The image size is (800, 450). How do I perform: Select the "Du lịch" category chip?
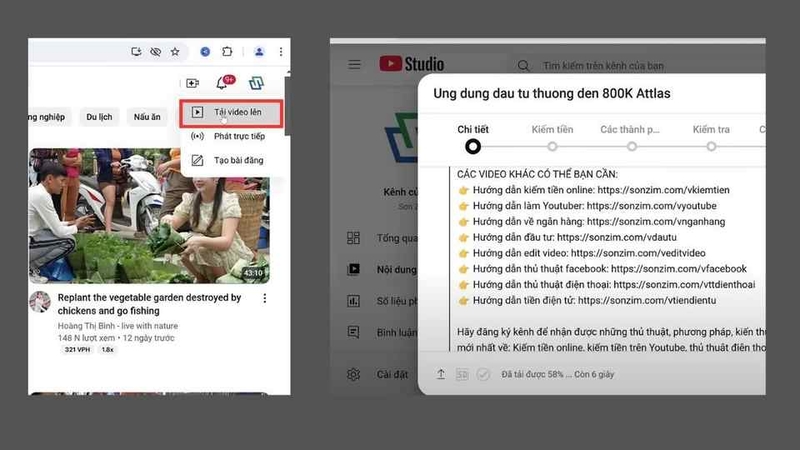click(x=99, y=117)
